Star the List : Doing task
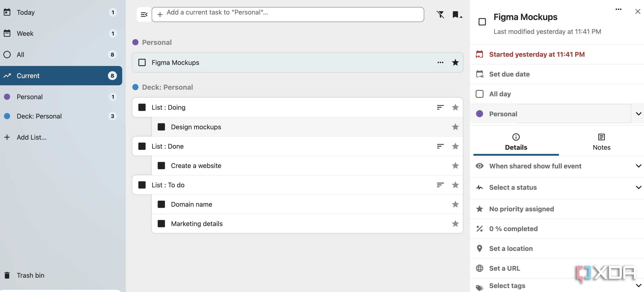This screenshot has height=292, width=644. tap(455, 107)
